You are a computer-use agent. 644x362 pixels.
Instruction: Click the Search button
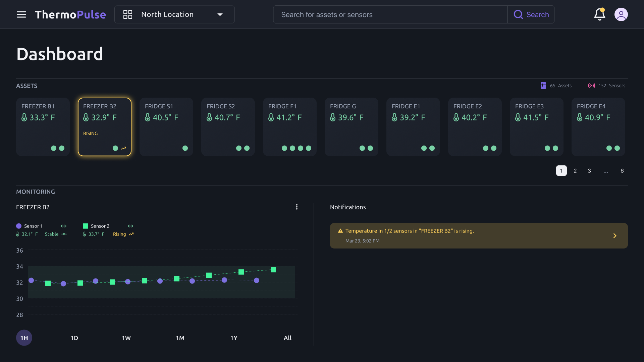point(531,14)
